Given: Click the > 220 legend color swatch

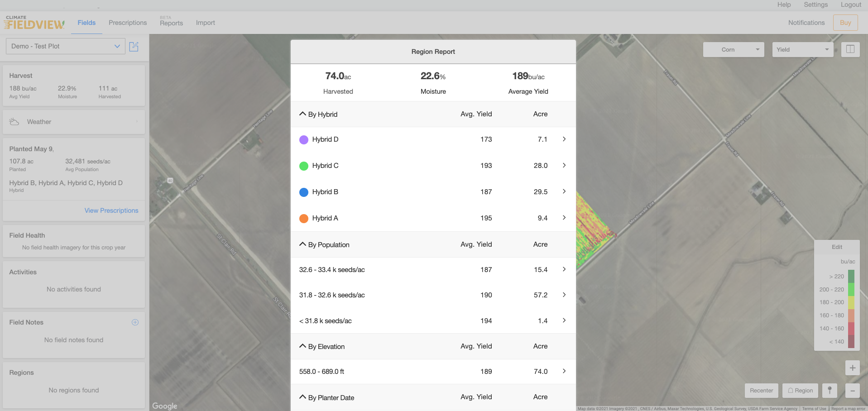Looking at the screenshot, I should pyautogui.click(x=851, y=276).
